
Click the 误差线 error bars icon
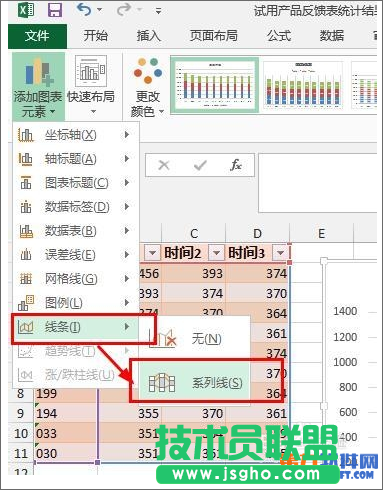tap(25, 255)
